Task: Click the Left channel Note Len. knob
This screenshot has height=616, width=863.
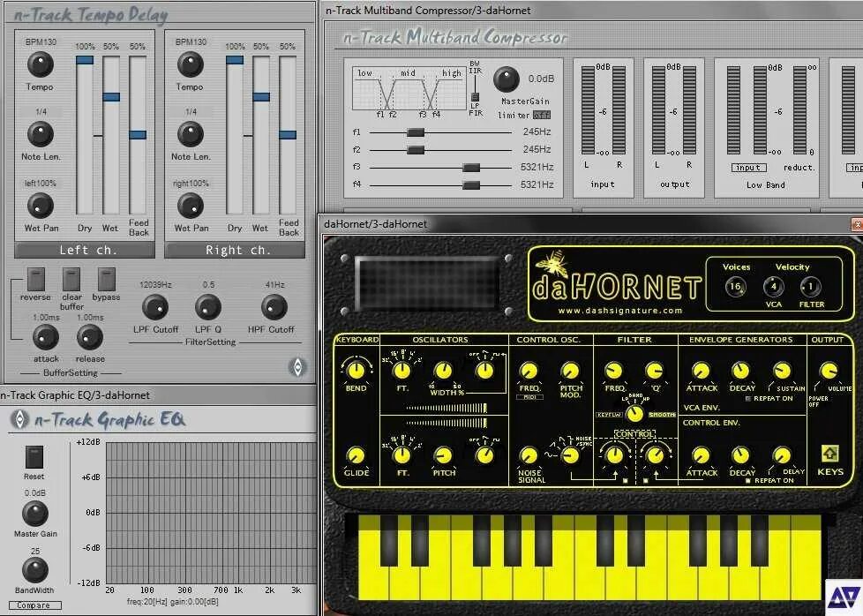Action: (x=41, y=134)
